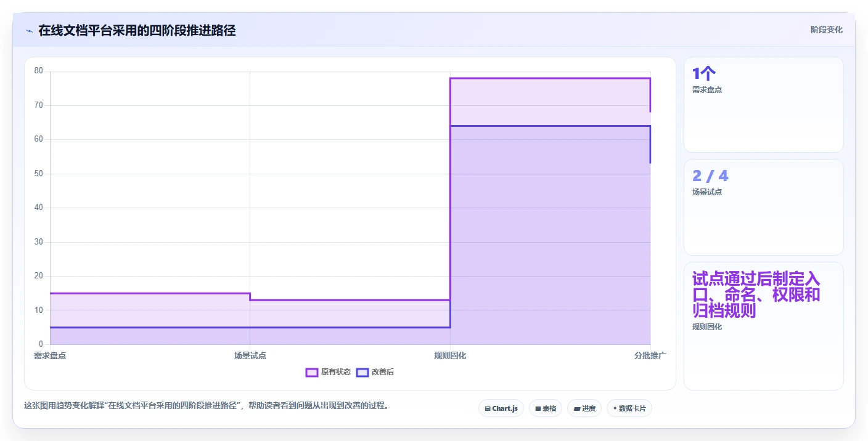Toggle the 原有状态 legend entry
Image resolution: width=868 pixels, height=441 pixels.
(328, 372)
